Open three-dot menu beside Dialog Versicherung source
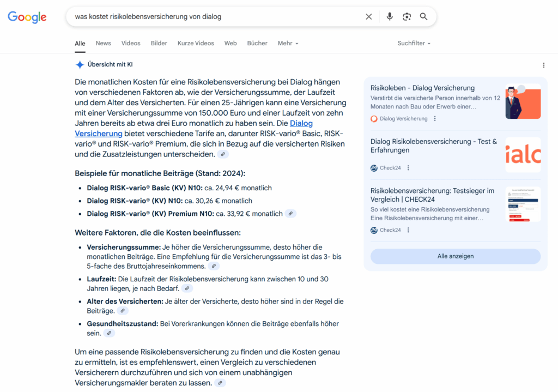The width and height of the screenshot is (558, 392). coord(435,118)
